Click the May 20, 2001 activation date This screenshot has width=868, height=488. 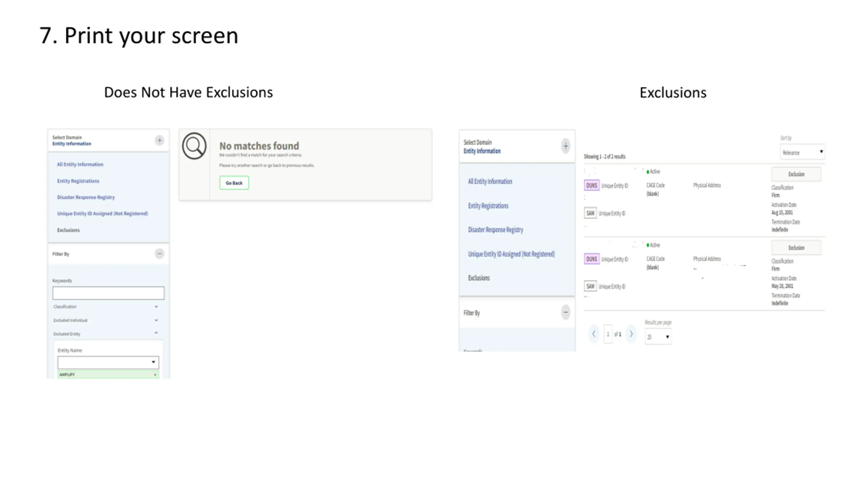(x=782, y=286)
